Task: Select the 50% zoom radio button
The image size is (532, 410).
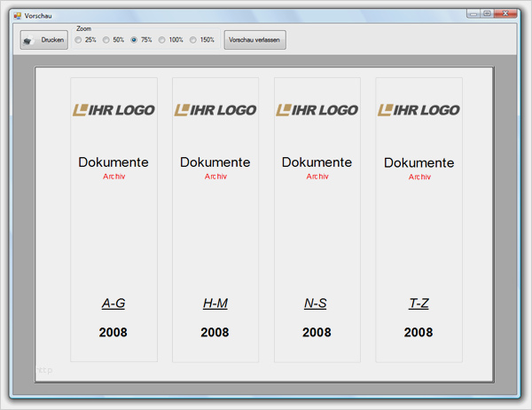Action: tap(106, 40)
